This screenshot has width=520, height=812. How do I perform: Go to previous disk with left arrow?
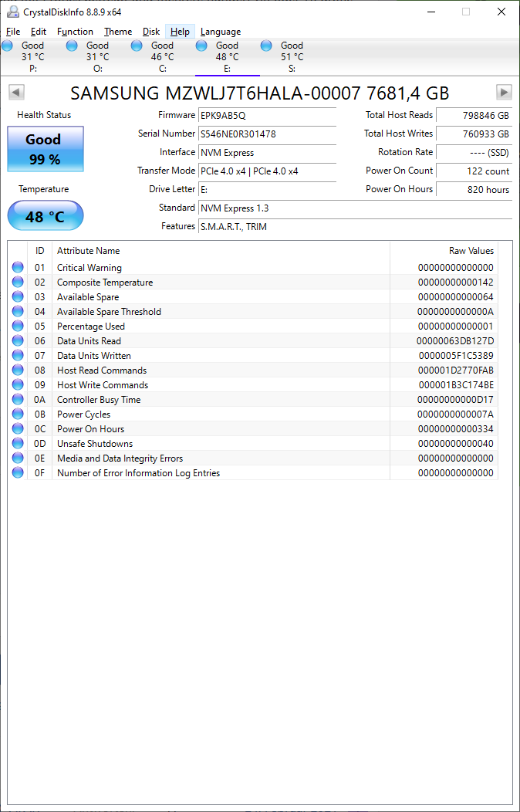point(16,93)
